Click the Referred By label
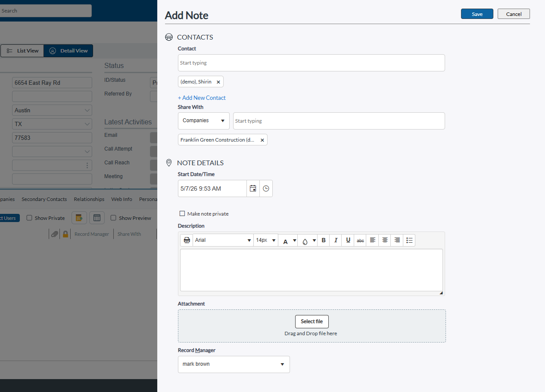545x392 pixels. click(118, 94)
